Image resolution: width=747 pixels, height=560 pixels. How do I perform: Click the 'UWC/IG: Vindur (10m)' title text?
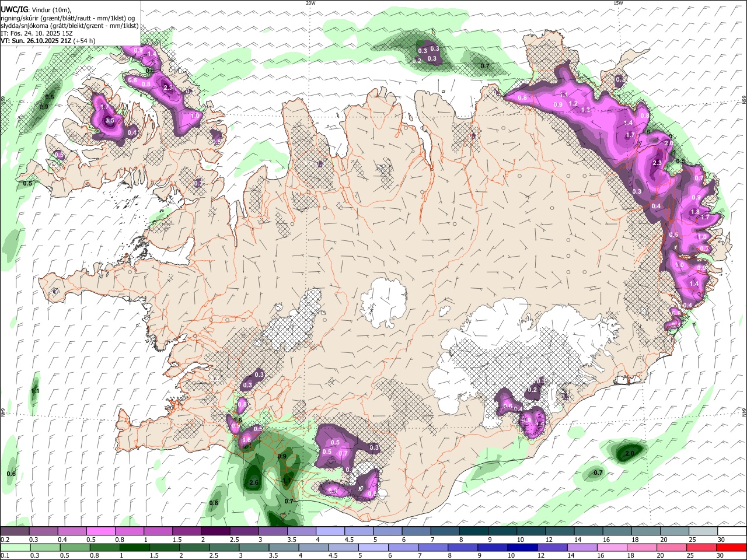pyautogui.click(x=36, y=10)
